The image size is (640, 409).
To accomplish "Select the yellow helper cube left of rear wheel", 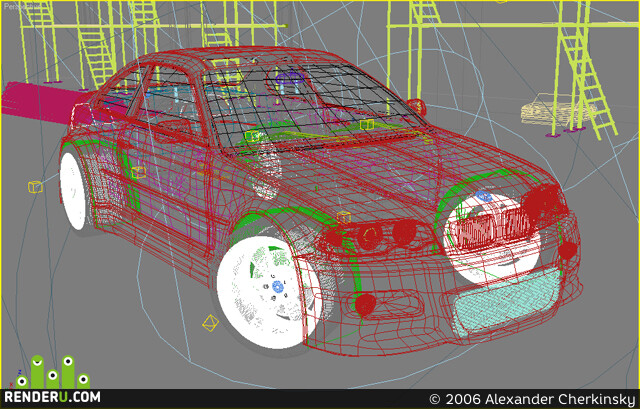I will [x=35, y=187].
